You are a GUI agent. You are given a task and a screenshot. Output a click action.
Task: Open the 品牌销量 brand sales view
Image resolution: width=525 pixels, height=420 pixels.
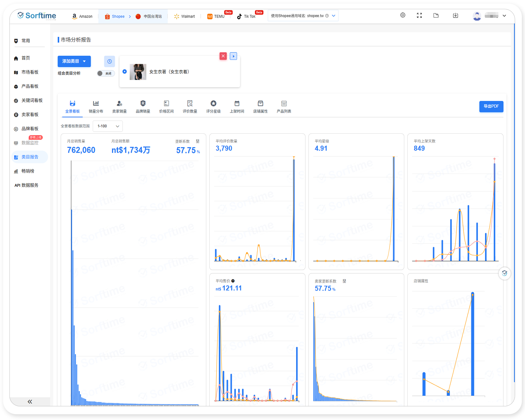143,106
